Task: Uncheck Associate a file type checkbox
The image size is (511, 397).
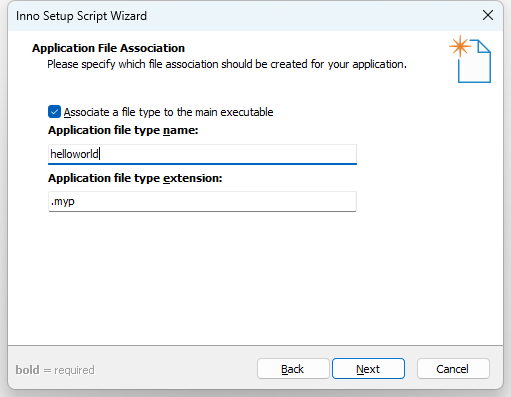Action: (54, 112)
